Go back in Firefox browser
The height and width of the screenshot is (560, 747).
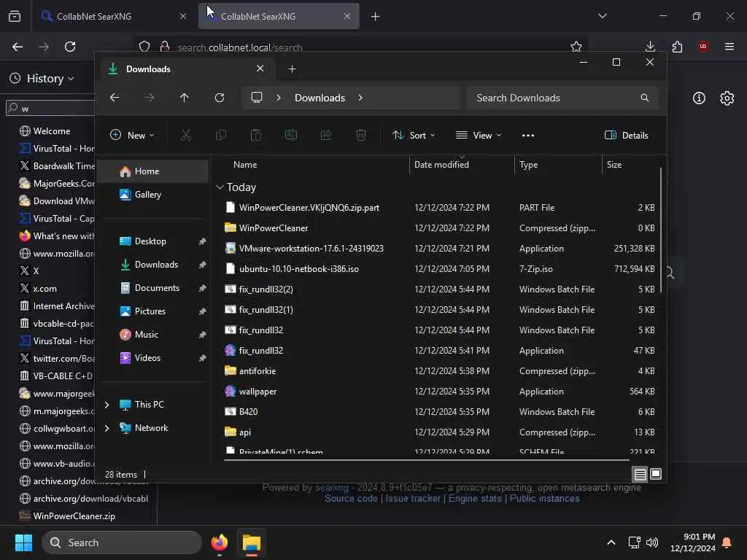(18, 47)
